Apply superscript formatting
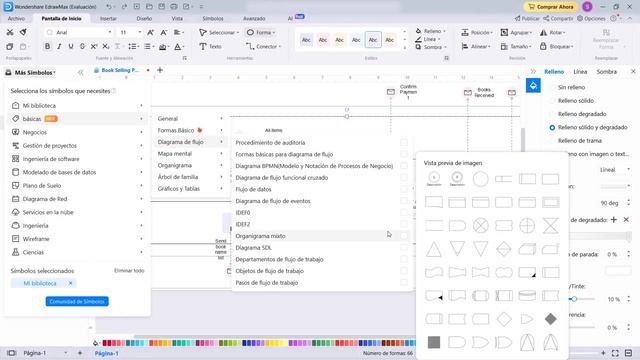This screenshot has height=360, width=640. coord(94,47)
